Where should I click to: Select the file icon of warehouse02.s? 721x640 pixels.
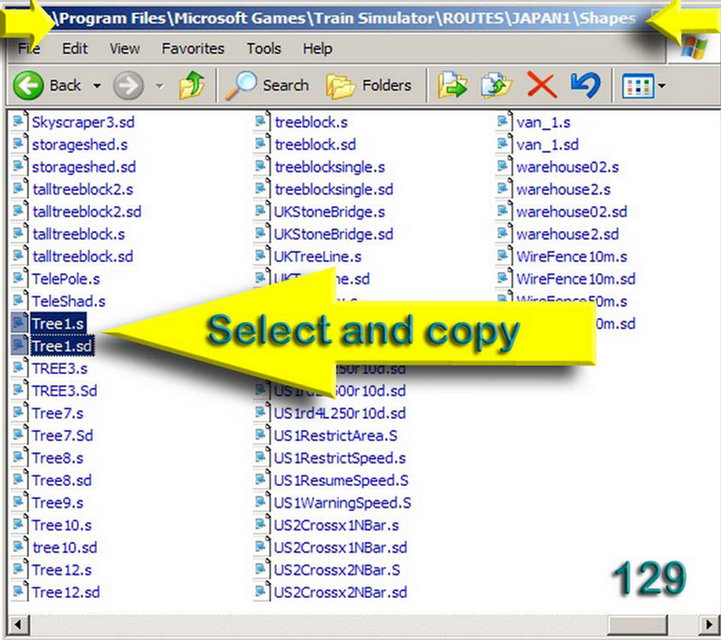[504, 167]
